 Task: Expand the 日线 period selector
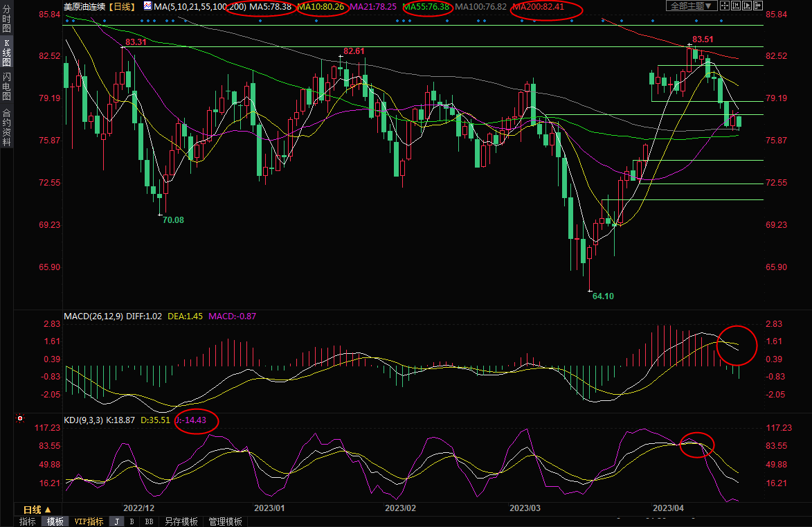pos(37,509)
